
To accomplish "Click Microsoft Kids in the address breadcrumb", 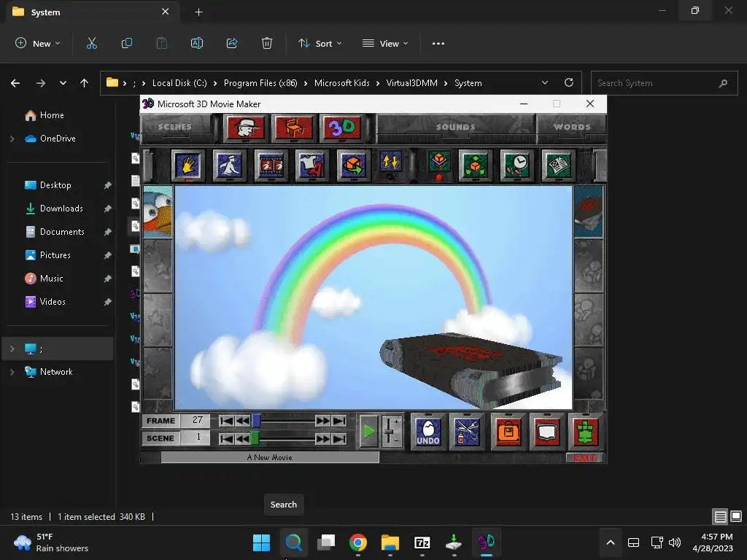I will coord(341,83).
